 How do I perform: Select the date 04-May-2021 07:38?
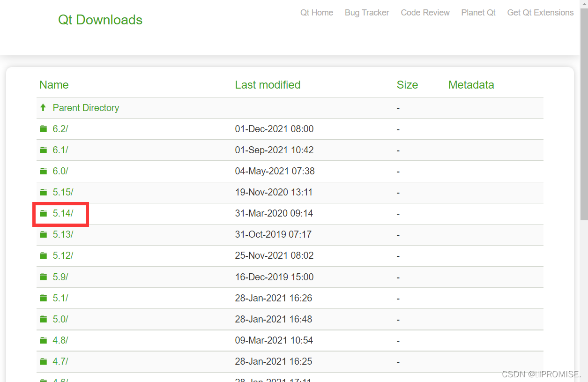[275, 171]
